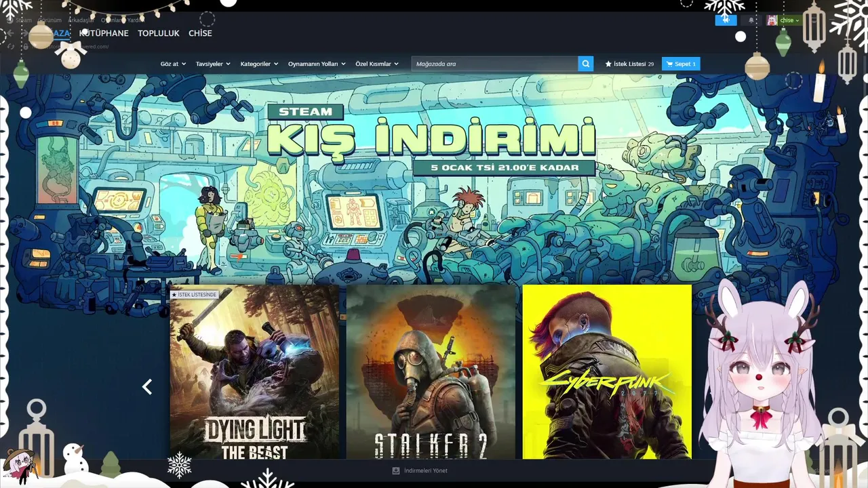Click the magnifier search button
Screen dimensions: 868x488
pyautogui.click(x=586, y=64)
